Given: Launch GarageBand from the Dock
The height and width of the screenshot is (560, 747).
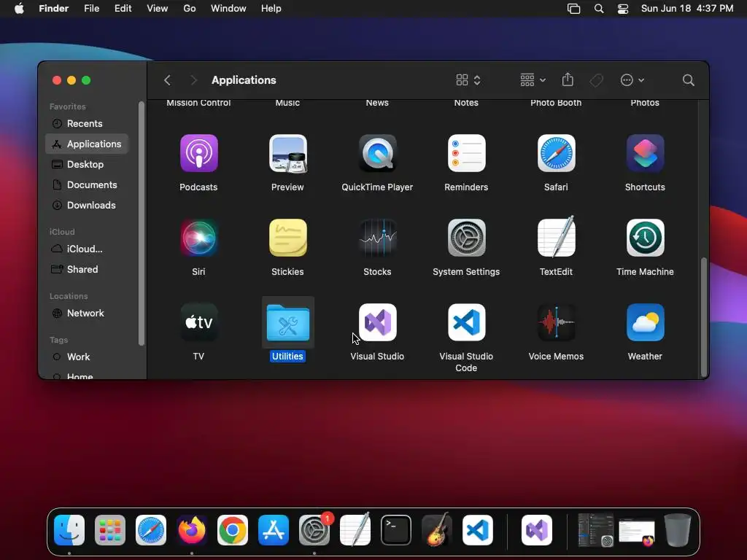Looking at the screenshot, I should coord(437,529).
